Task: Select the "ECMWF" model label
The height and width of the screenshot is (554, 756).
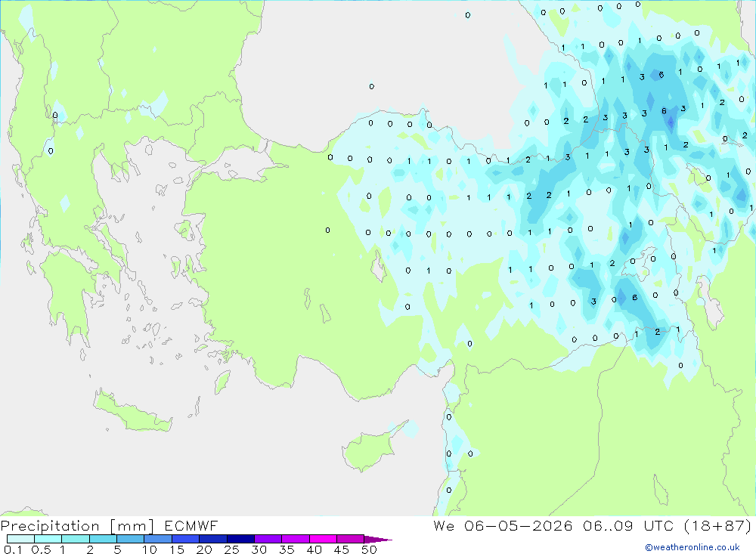Action: (x=191, y=525)
